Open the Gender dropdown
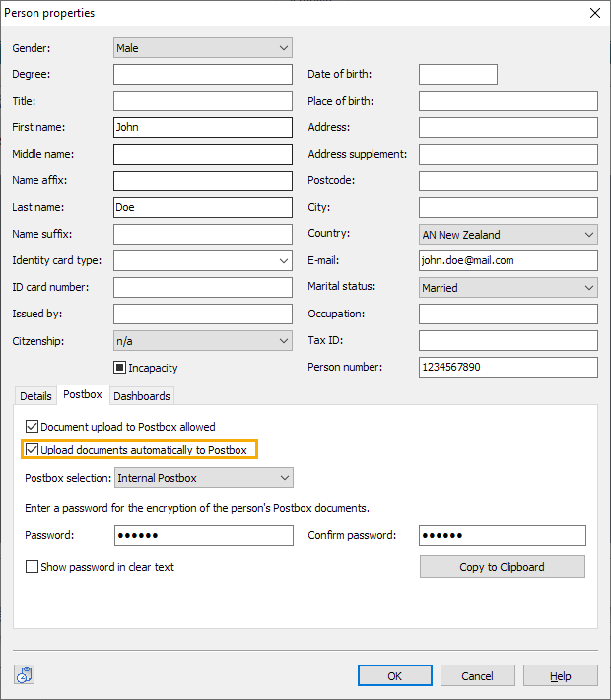 203,47
